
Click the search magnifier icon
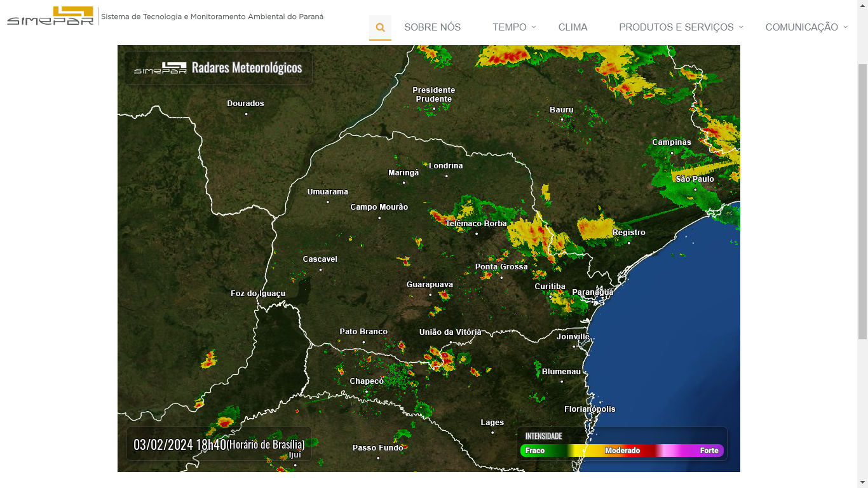[380, 27]
